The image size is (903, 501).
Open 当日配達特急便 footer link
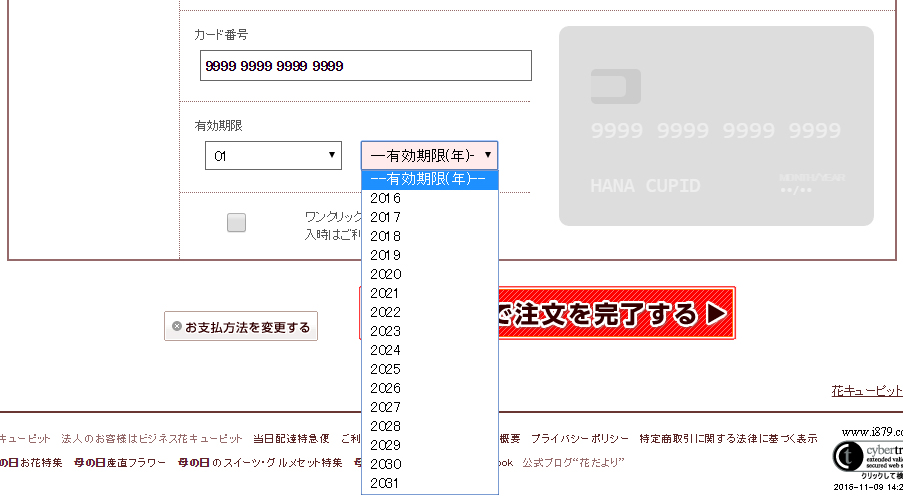291,439
